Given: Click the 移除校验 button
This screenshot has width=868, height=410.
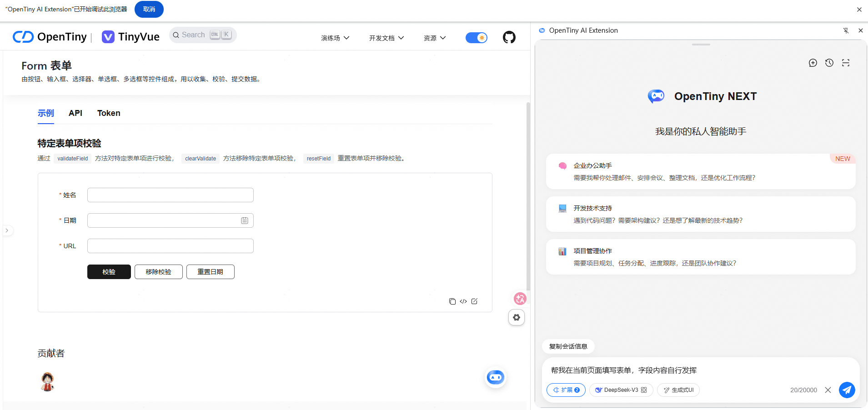Looking at the screenshot, I should pos(159,272).
